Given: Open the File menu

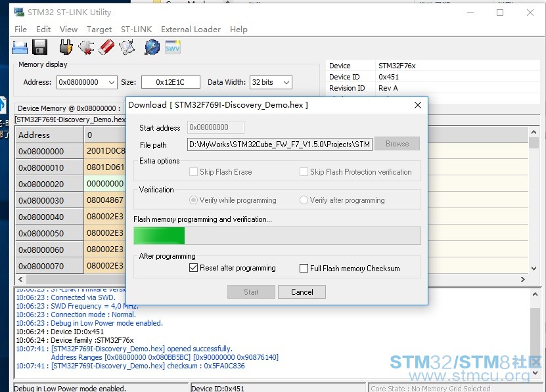Looking at the screenshot, I should 20,30.
